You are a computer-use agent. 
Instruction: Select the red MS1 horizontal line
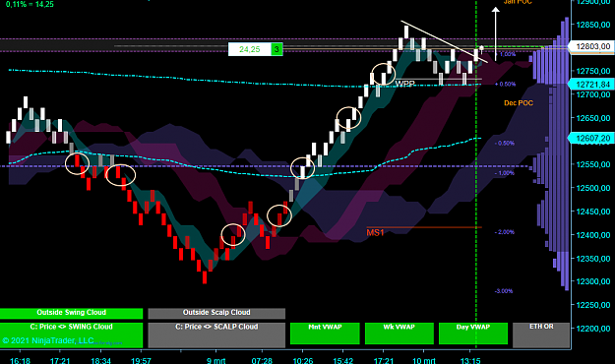tap(424, 227)
